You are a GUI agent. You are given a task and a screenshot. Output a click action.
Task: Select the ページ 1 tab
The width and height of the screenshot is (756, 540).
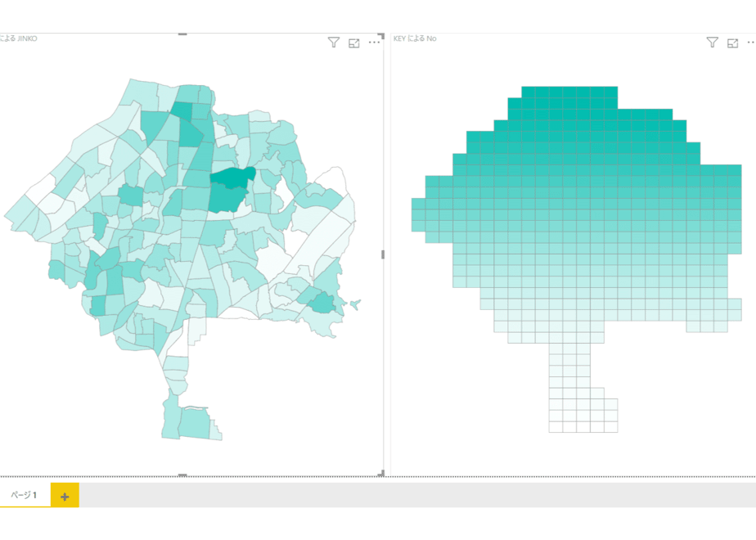pos(24,495)
